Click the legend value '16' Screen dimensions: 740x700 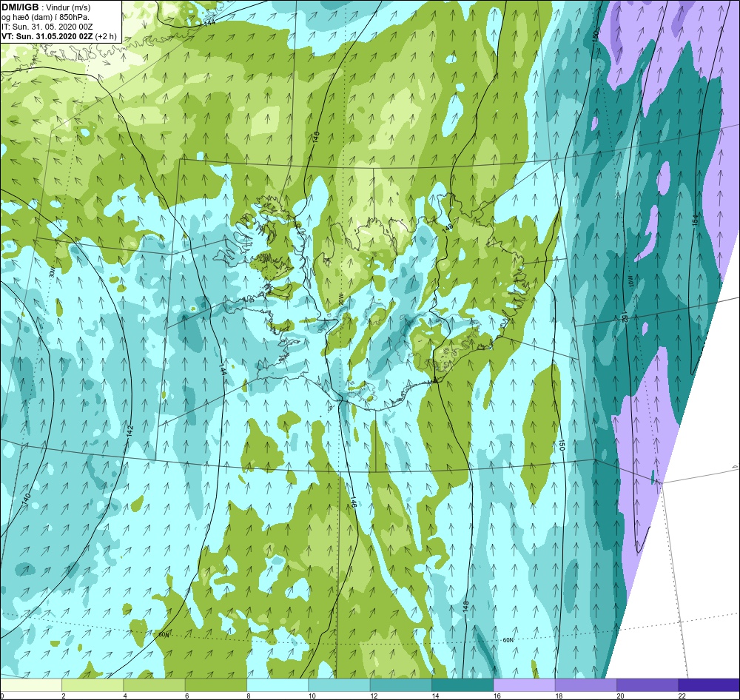click(x=497, y=696)
